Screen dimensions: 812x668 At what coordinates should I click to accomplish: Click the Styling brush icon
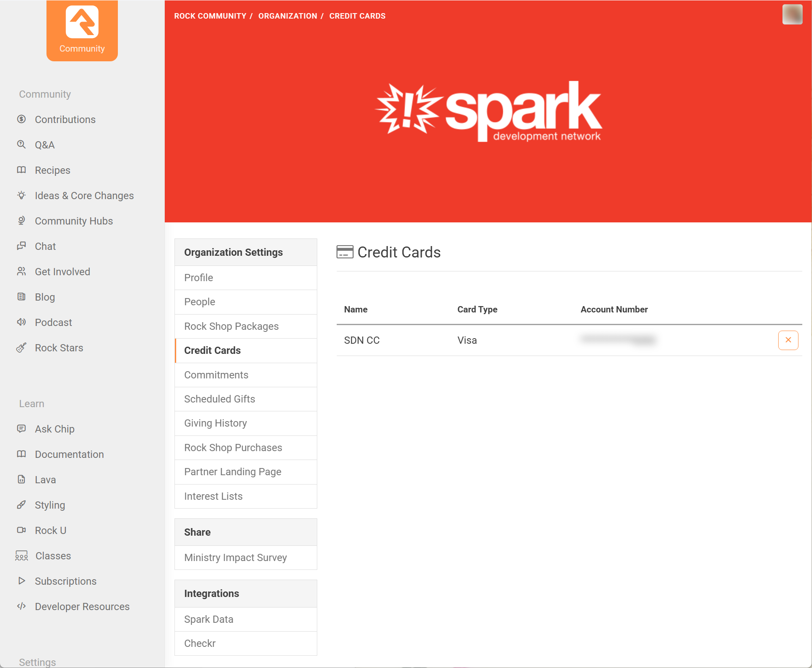pos(22,505)
